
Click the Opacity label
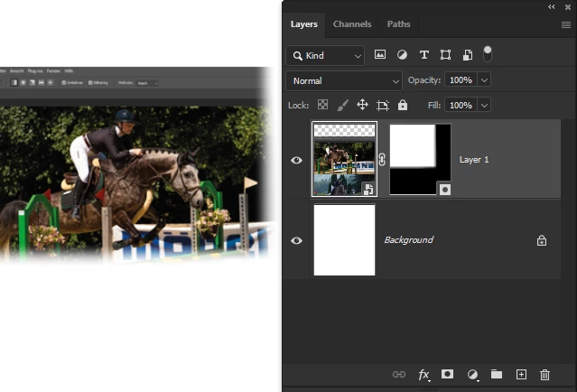pyautogui.click(x=423, y=80)
